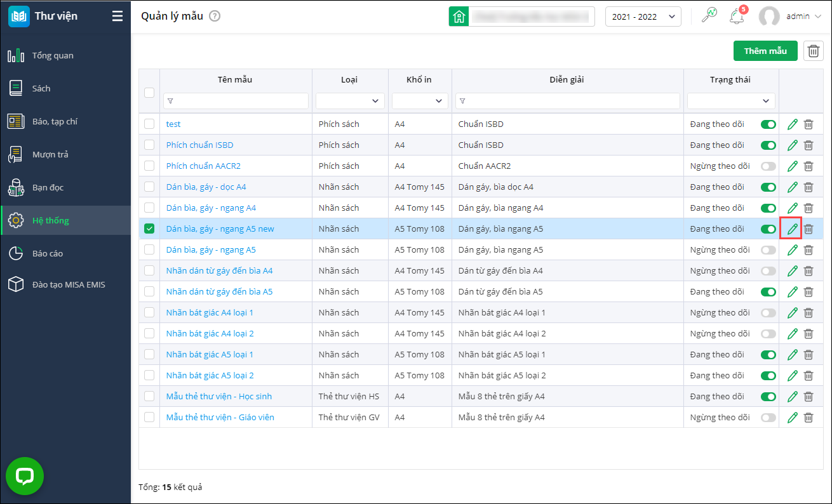Delete Dán bìa, gáy - ngang A4 row
The image size is (832, 504).
tap(809, 208)
